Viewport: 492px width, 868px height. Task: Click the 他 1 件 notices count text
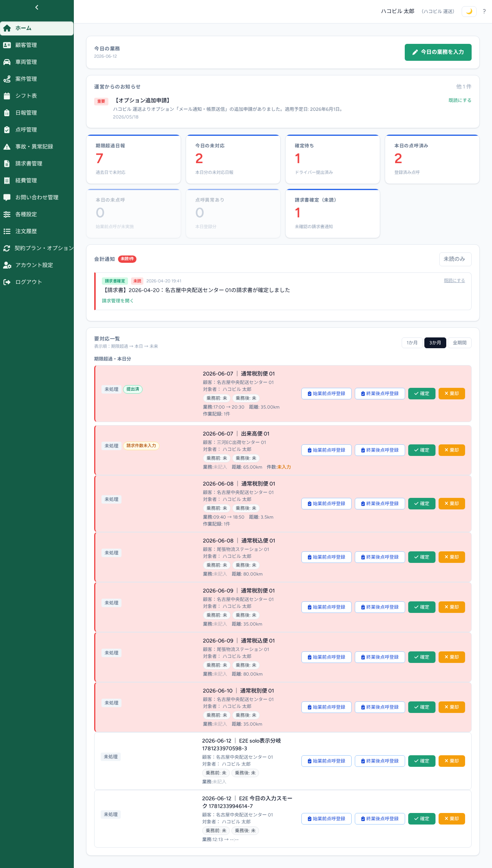pyautogui.click(x=464, y=87)
